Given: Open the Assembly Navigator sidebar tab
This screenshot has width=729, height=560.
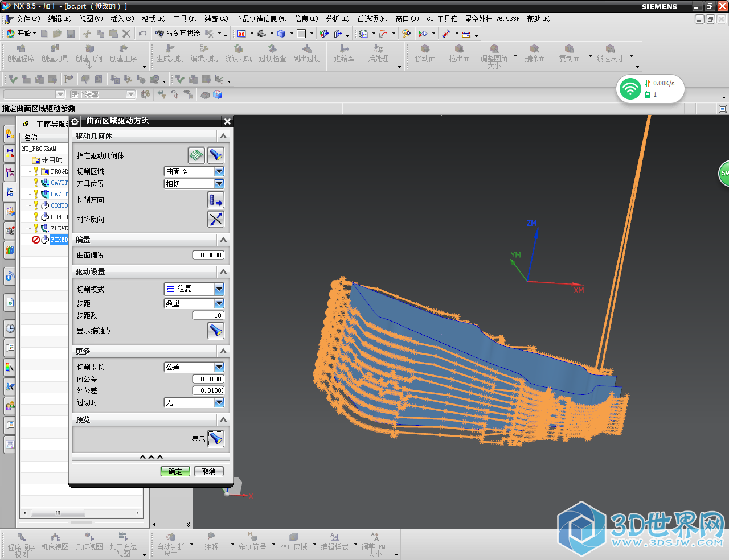Looking at the screenshot, I should point(10,134).
